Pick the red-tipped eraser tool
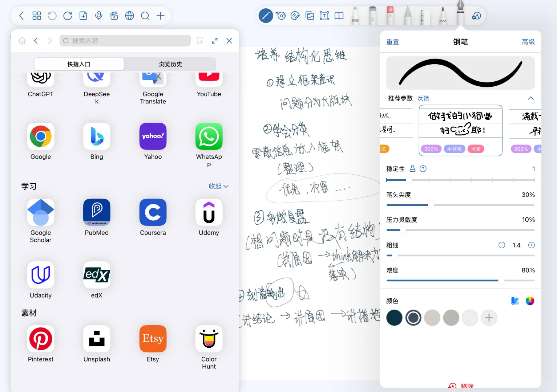The height and width of the screenshot is (392, 557). (x=390, y=16)
